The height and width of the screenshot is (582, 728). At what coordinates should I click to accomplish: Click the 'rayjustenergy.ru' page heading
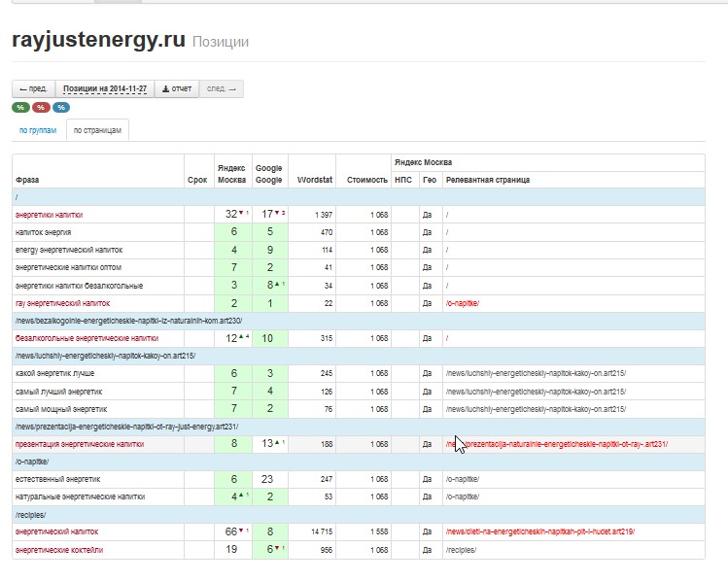tap(98, 40)
